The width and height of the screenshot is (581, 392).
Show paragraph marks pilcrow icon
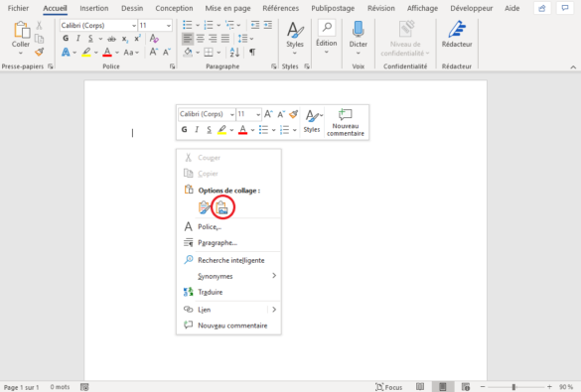252,53
